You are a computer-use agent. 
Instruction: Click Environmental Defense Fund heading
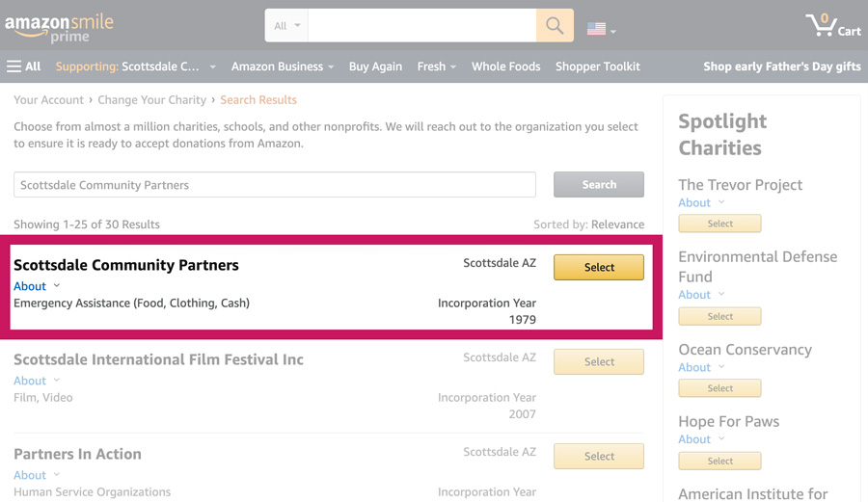click(x=757, y=267)
